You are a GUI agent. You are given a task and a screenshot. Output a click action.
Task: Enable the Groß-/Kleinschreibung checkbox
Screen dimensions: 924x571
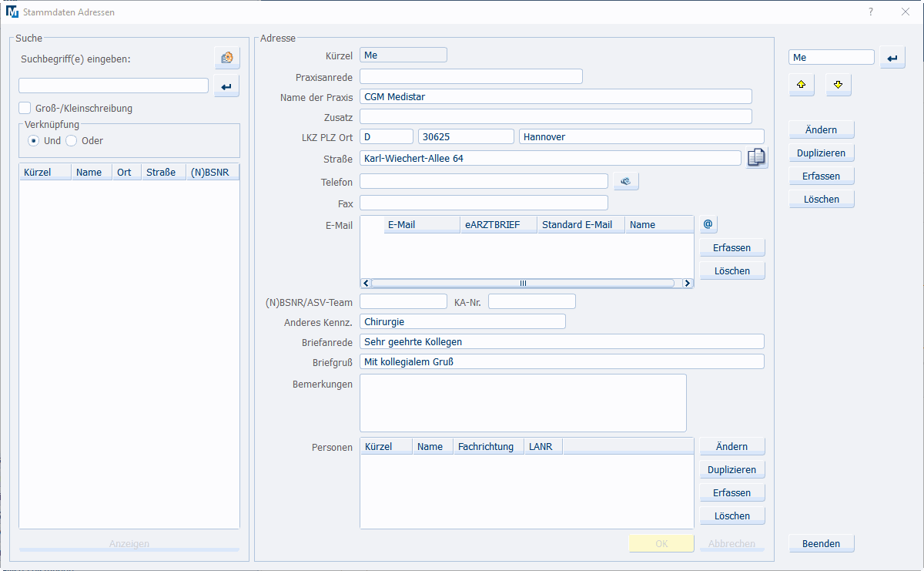coord(25,109)
